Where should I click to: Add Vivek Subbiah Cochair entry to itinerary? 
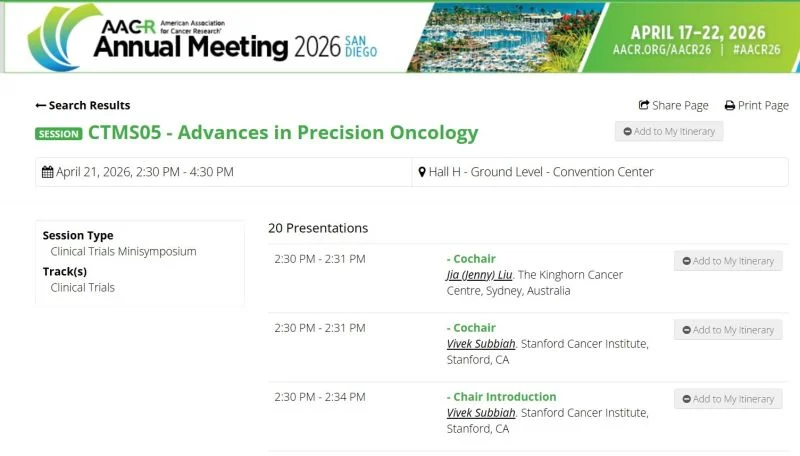click(x=727, y=330)
